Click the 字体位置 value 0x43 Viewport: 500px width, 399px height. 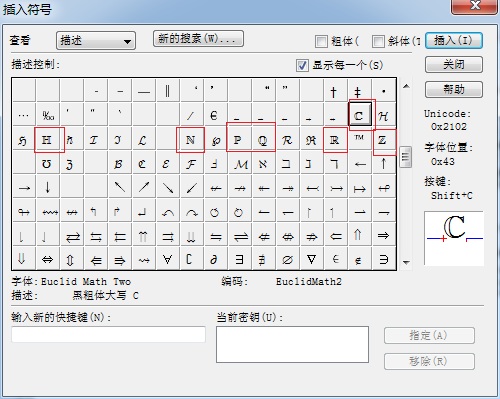pyautogui.click(x=442, y=162)
